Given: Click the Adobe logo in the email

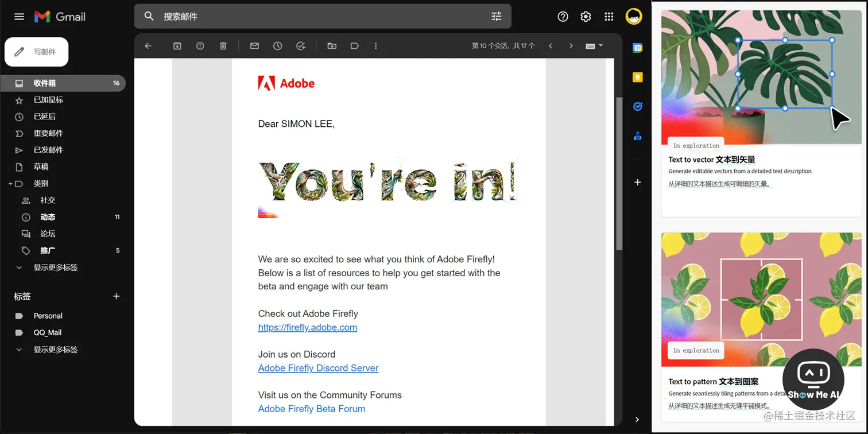Looking at the screenshot, I should point(286,83).
